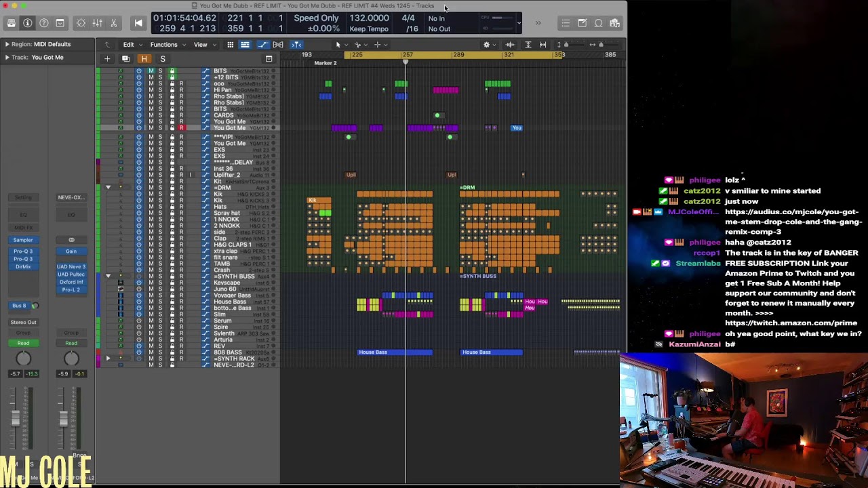Click the grid view icon in tracks toolbar
868x488 pixels.
pyautogui.click(x=231, y=45)
